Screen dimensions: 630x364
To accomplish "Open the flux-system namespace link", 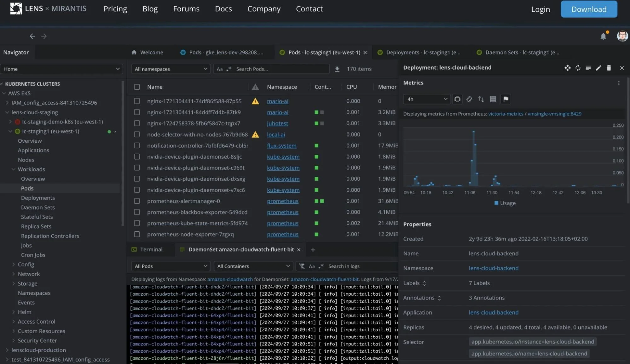I will tap(281, 146).
